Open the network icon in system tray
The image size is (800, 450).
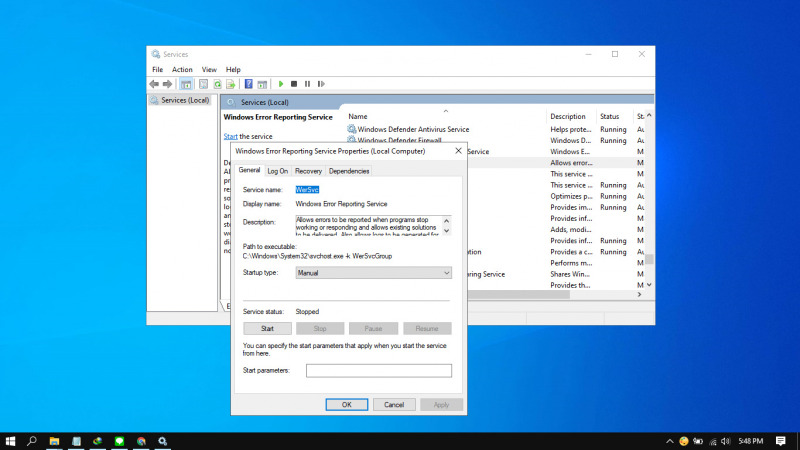pyautogui.click(x=713, y=441)
